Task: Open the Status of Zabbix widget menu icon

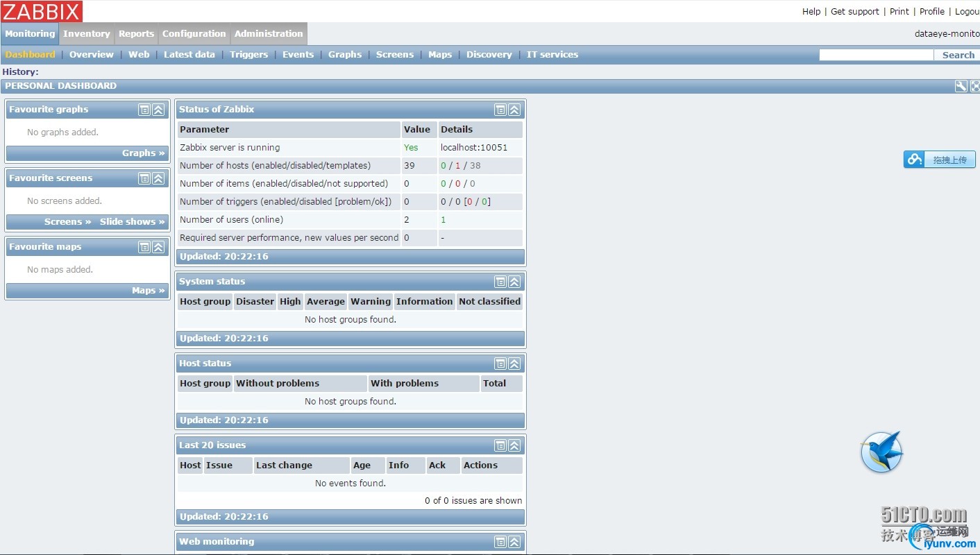Action: [500, 110]
